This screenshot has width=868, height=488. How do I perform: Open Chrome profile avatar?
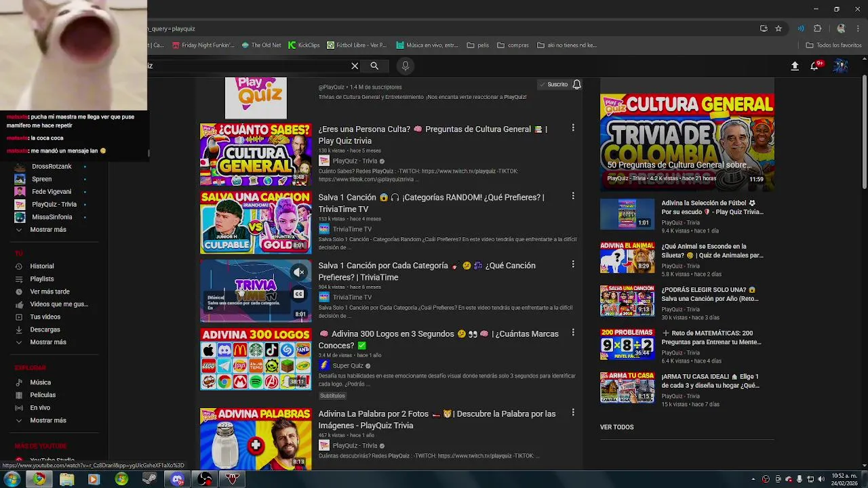841,28
